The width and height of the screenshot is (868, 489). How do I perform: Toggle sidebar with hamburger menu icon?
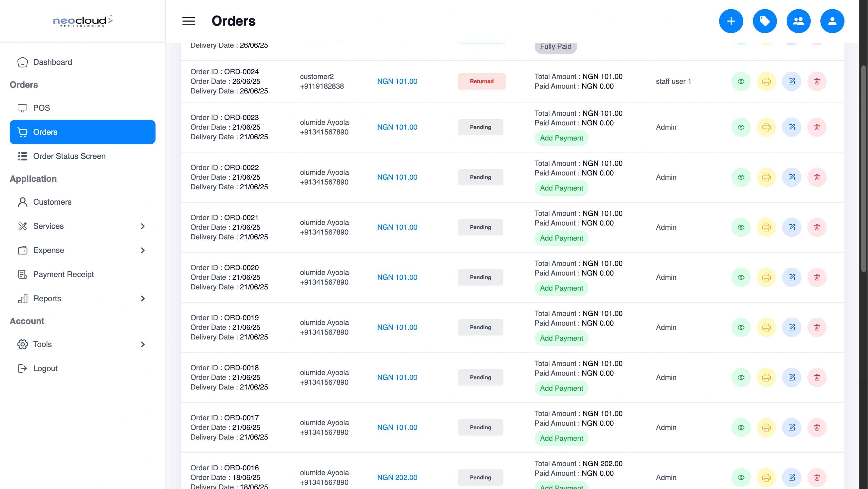[x=189, y=21]
